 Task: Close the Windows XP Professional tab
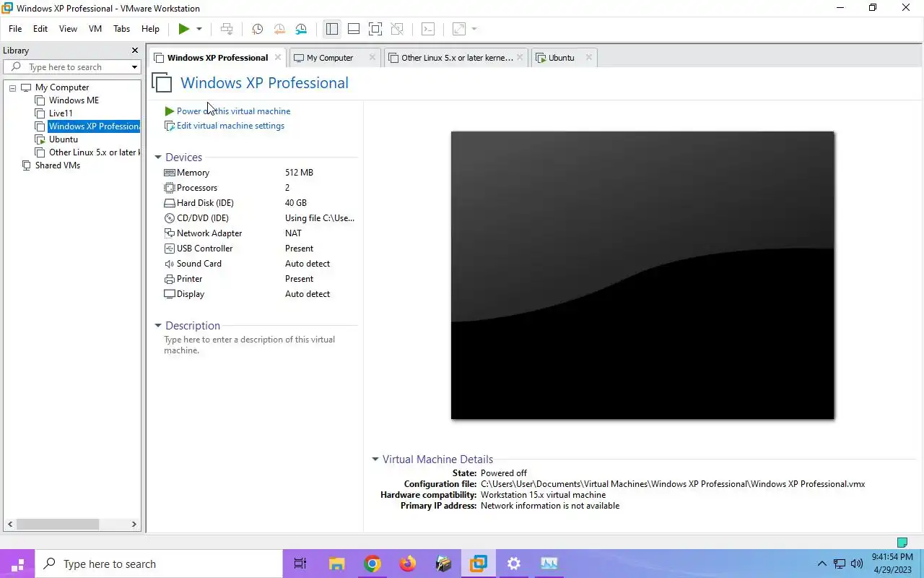[278, 57]
